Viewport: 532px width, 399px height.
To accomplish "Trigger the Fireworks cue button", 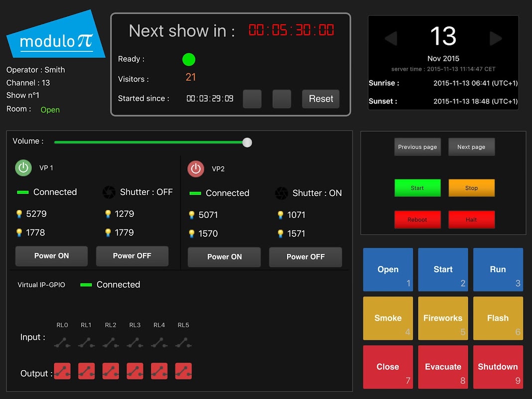I will click(443, 318).
